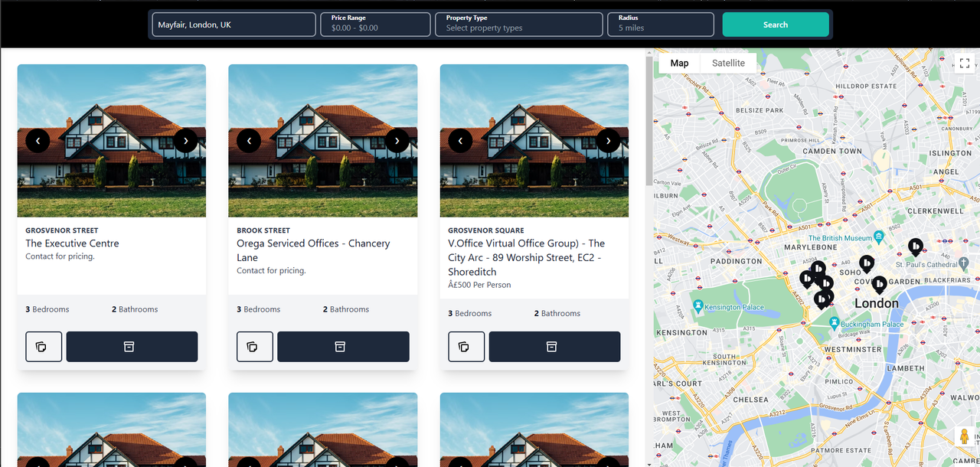Screen dimensions: 980x467
Task: Click the MARYLEBONE district label on map
Action: tap(810, 247)
